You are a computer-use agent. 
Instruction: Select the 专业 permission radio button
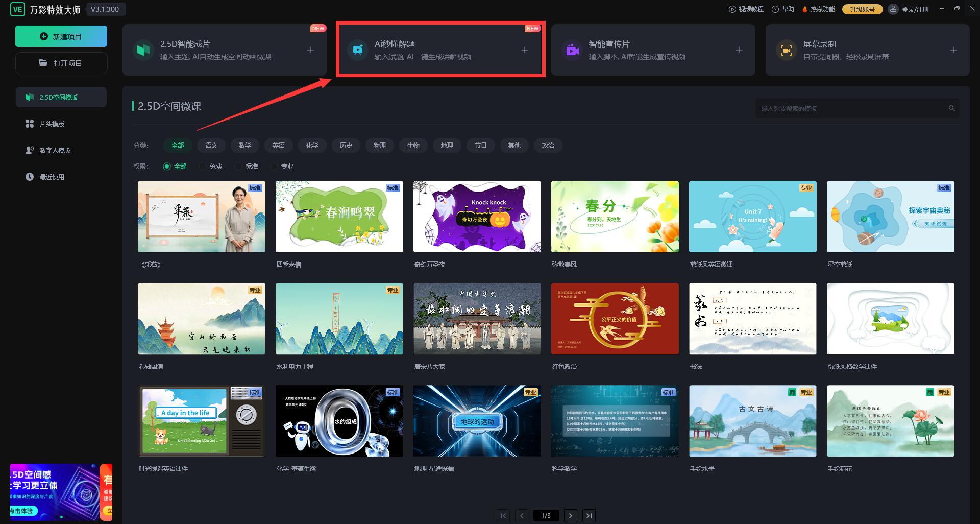274,166
